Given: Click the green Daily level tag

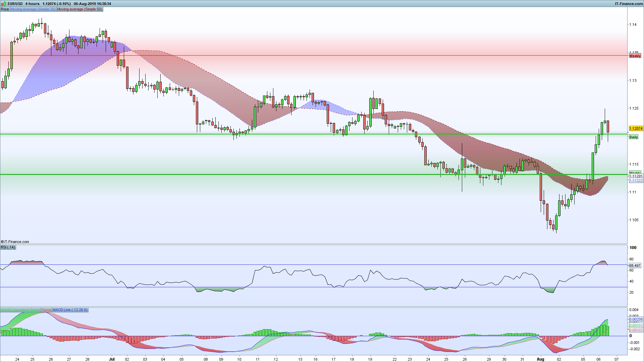Looking at the screenshot, I should pos(634,137).
